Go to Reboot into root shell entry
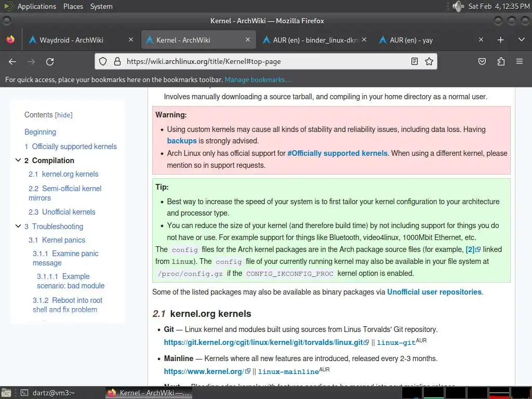The image size is (532, 399). coord(67,304)
